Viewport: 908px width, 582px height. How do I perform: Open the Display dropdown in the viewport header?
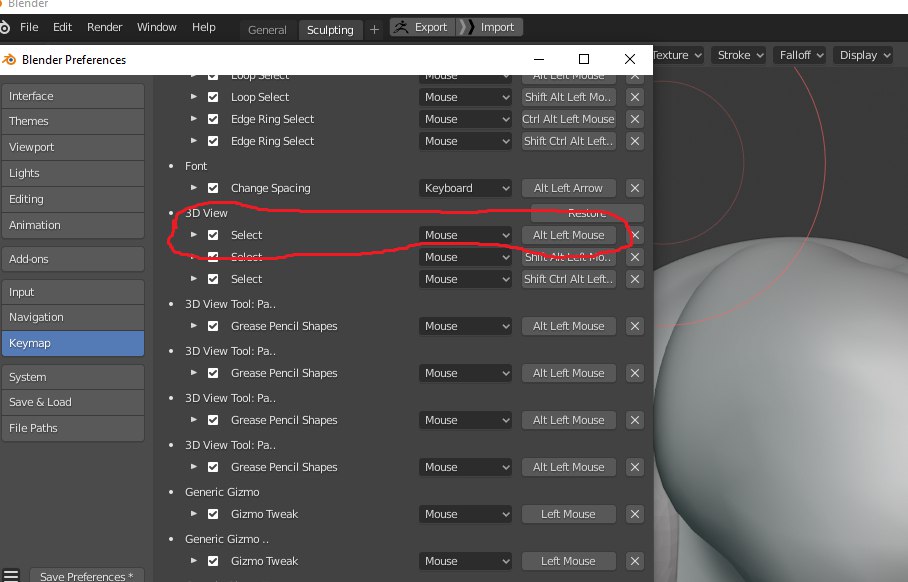(x=863, y=55)
